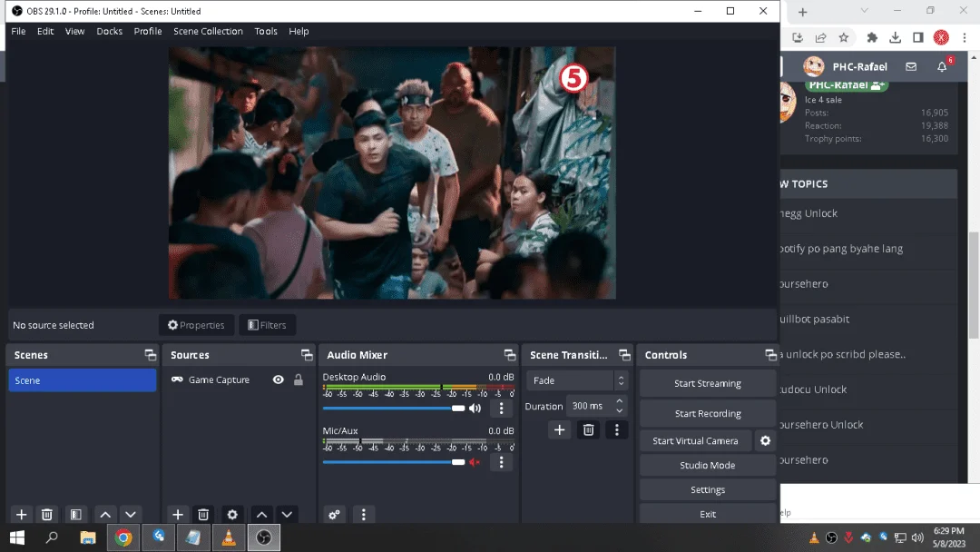Move source up arrow
The image size is (980, 552).
click(x=262, y=515)
